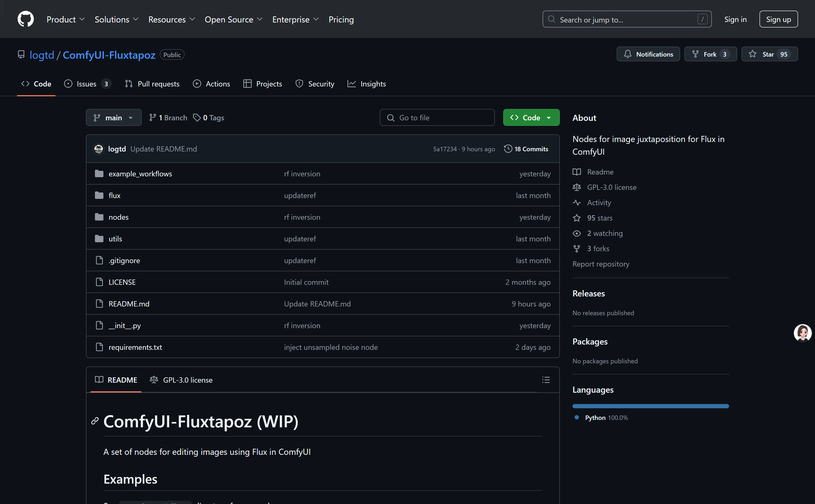Click the Python blue color dot

pyautogui.click(x=577, y=417)
